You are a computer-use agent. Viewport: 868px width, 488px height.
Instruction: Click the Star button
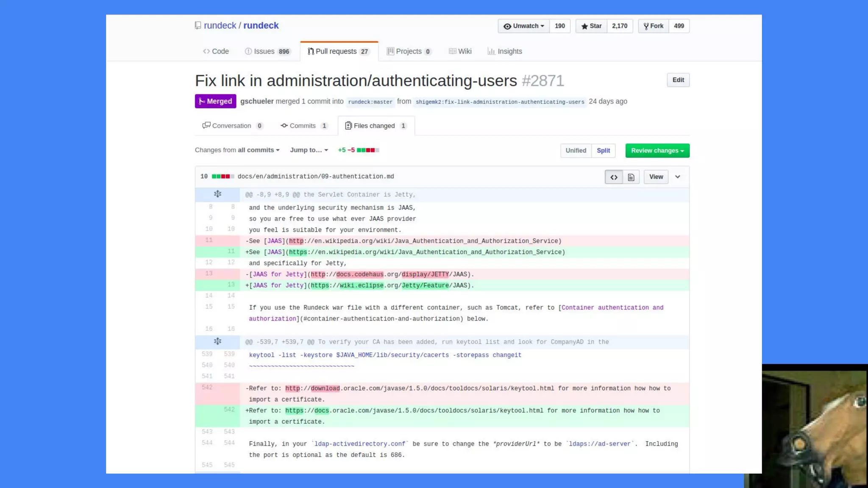tap(591, 26)
